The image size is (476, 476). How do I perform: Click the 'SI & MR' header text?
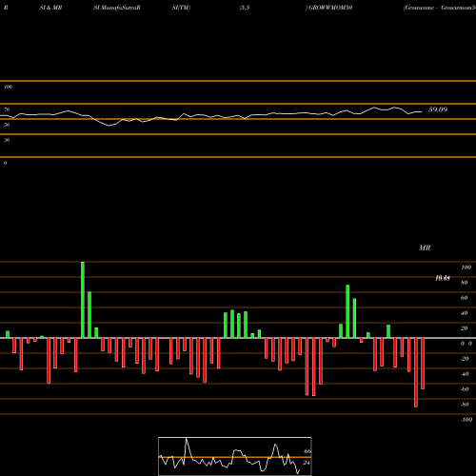click(x=50, y=8)
